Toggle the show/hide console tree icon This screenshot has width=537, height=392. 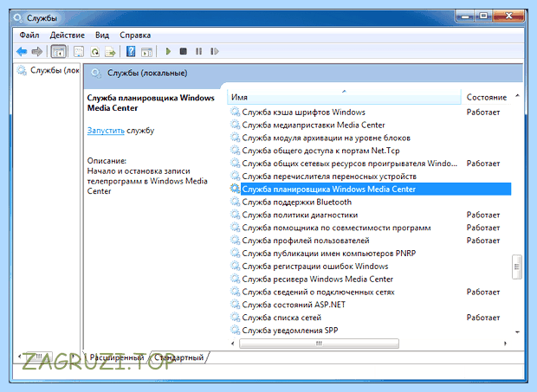point(59,52)
